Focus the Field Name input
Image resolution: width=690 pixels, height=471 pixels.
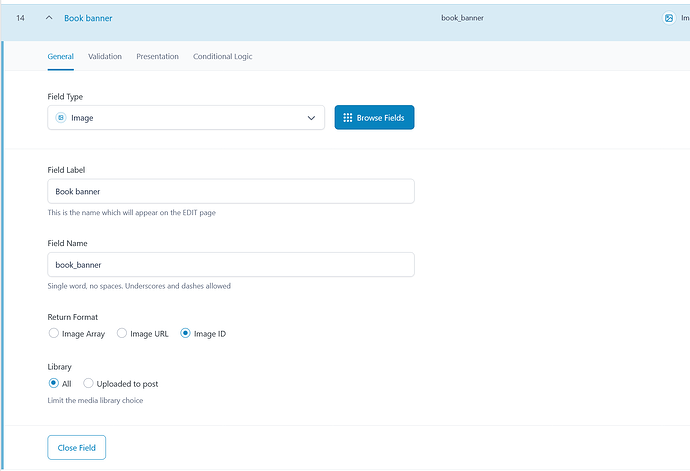pos(231,265)
